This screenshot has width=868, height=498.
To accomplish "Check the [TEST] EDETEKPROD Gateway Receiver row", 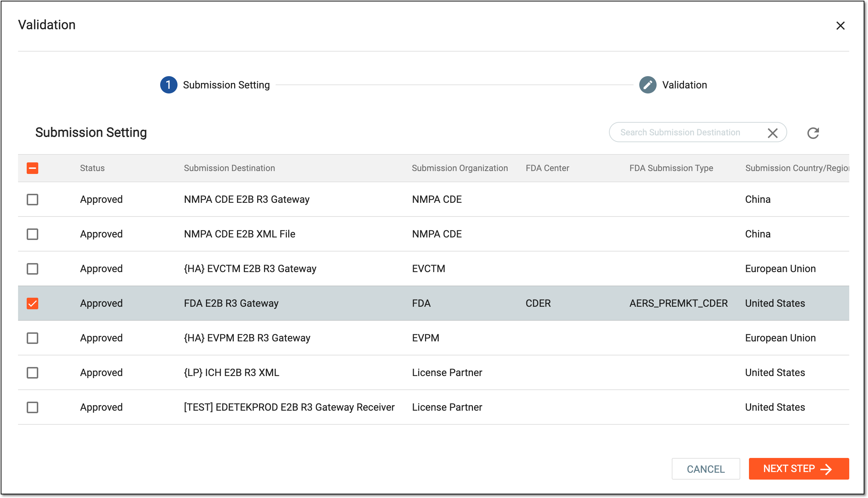I will coord(32,407).
